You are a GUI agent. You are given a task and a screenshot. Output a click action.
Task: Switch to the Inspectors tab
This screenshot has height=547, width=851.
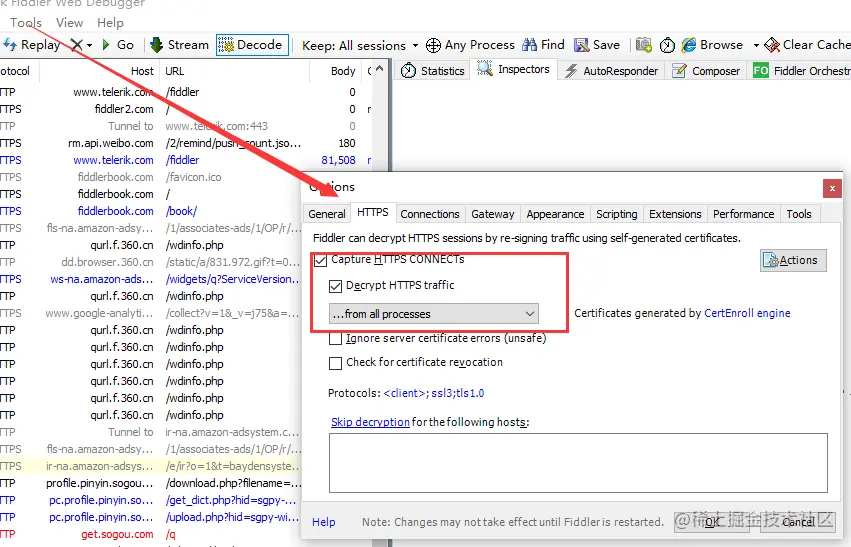tap(513, 69)
